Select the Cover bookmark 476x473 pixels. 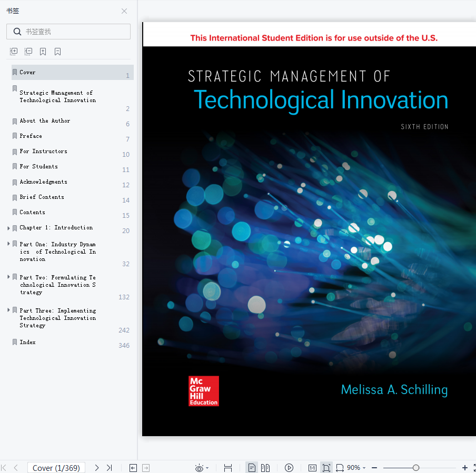click(73, 72)
